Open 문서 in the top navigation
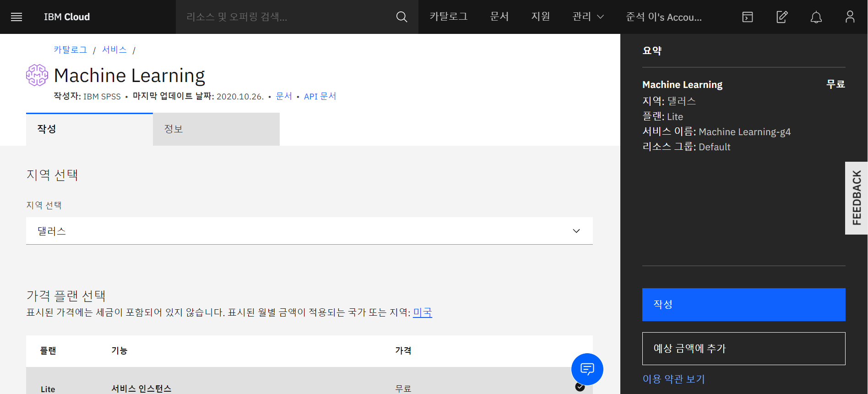The width and height of the screenshot is (868, 394). pos(499,17)
